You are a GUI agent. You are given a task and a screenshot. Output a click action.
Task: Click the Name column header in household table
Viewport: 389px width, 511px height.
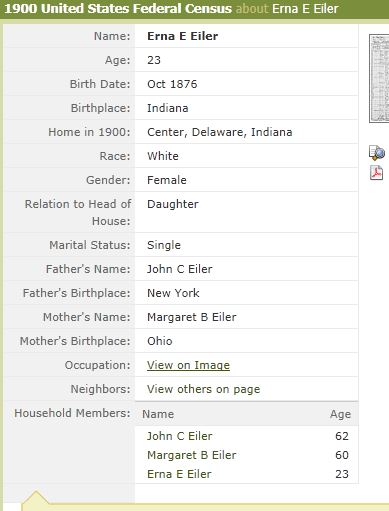(158, 414)
